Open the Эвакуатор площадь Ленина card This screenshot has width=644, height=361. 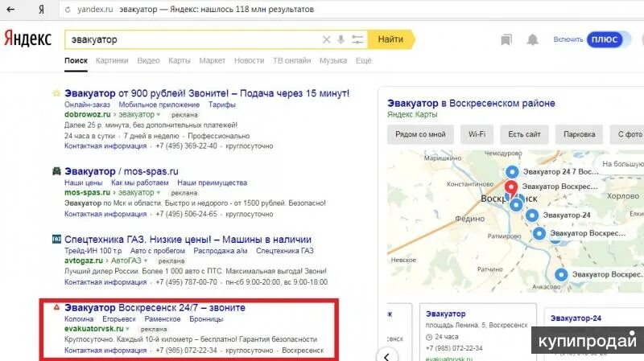coord(477,333)
